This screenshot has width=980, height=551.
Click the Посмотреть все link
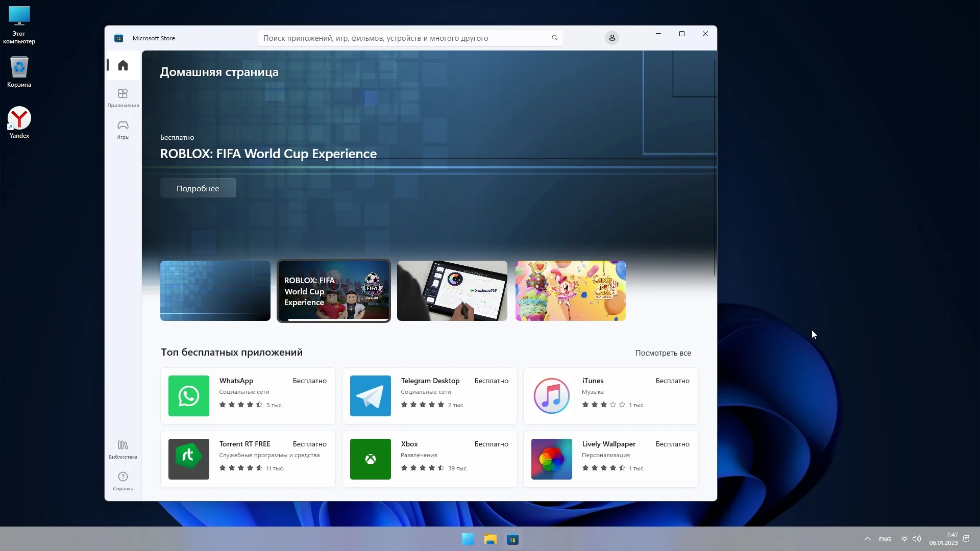pos(663,353)
